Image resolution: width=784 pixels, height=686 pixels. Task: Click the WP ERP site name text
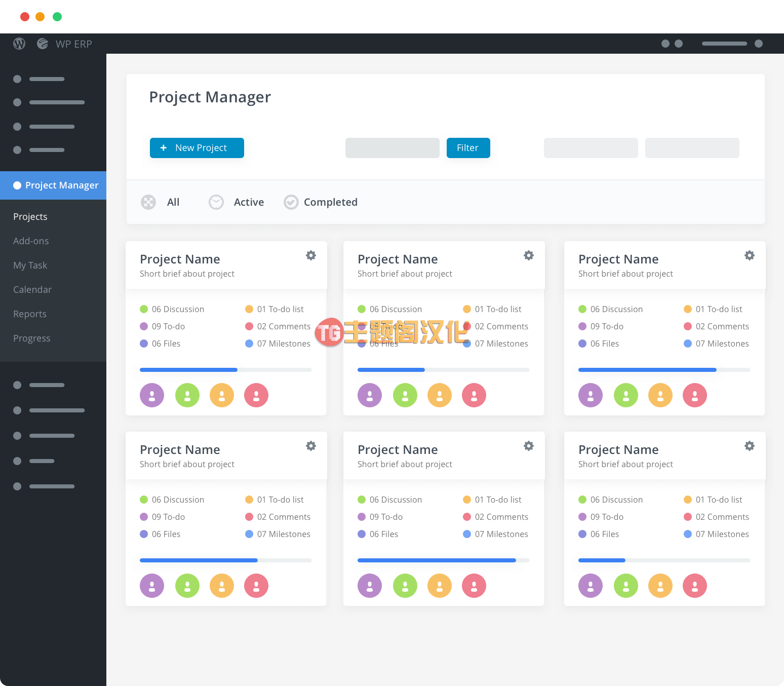(x=74, y=44)
